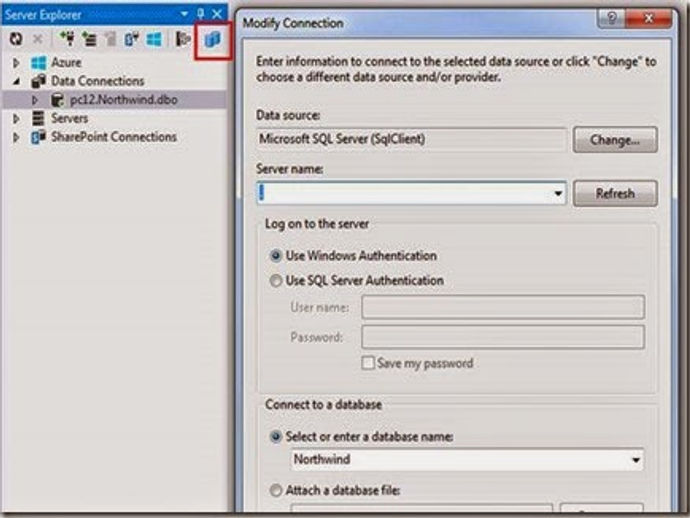Click the 'Data source:' label
The height and width of the screenshot is (518, 690).
pos(288,115)
